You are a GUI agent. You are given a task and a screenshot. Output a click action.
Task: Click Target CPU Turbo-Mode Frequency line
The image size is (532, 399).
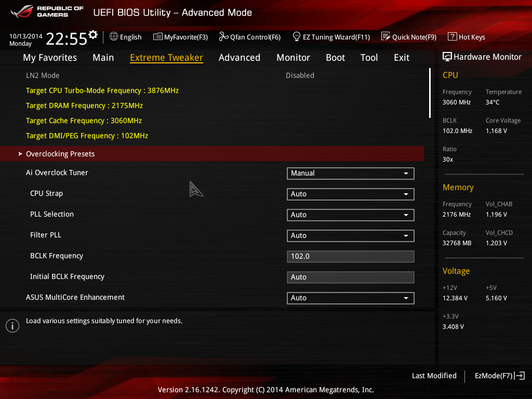(102, 90)
